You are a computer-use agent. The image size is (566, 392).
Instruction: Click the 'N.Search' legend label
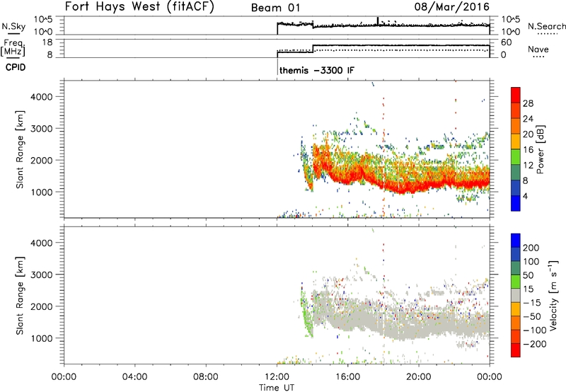pyautogui.click(x=546, y=26)
